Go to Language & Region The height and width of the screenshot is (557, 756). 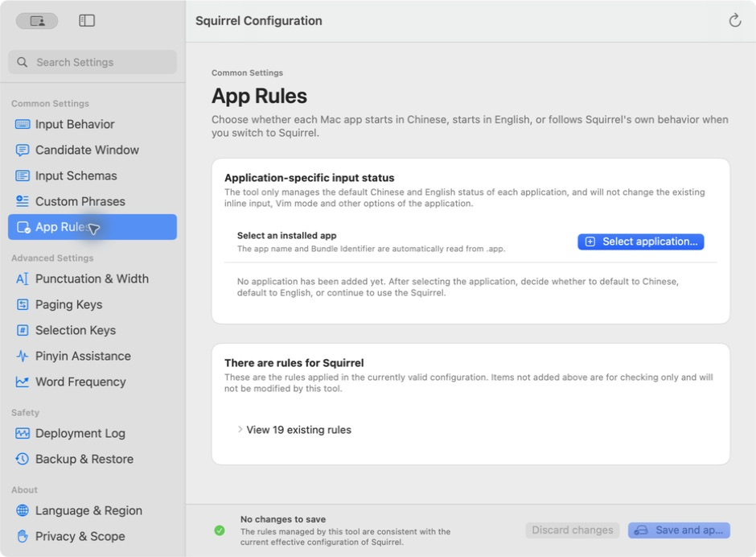tap(92, 510)
